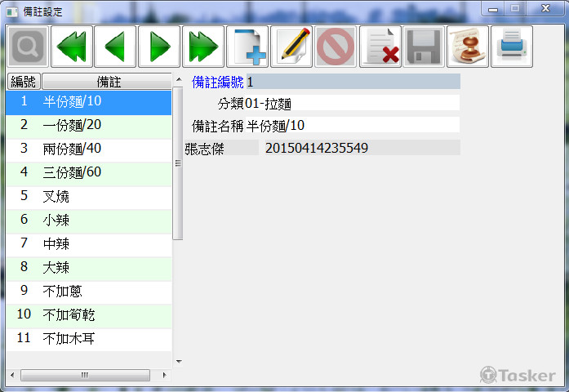Delete record with red X document icon
Image resolution: width=569 pixels, height=392 pixels.
[x=380, y=47]
